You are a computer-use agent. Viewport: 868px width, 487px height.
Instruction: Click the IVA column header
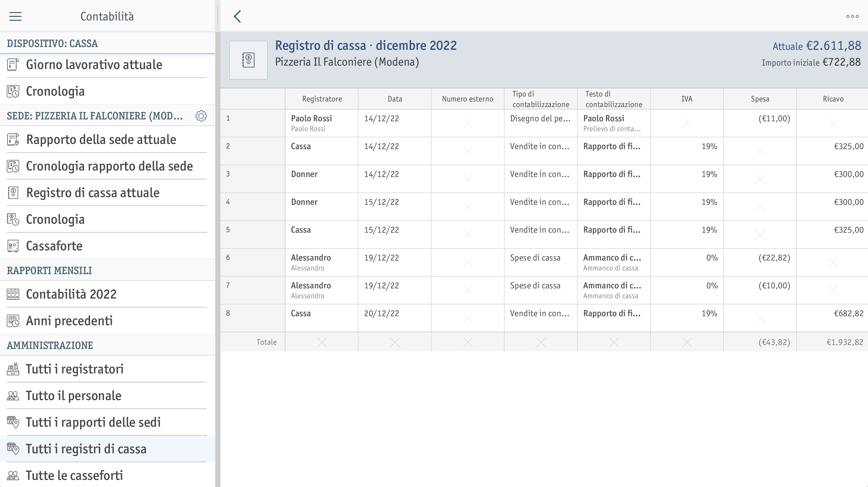[687, 99]
